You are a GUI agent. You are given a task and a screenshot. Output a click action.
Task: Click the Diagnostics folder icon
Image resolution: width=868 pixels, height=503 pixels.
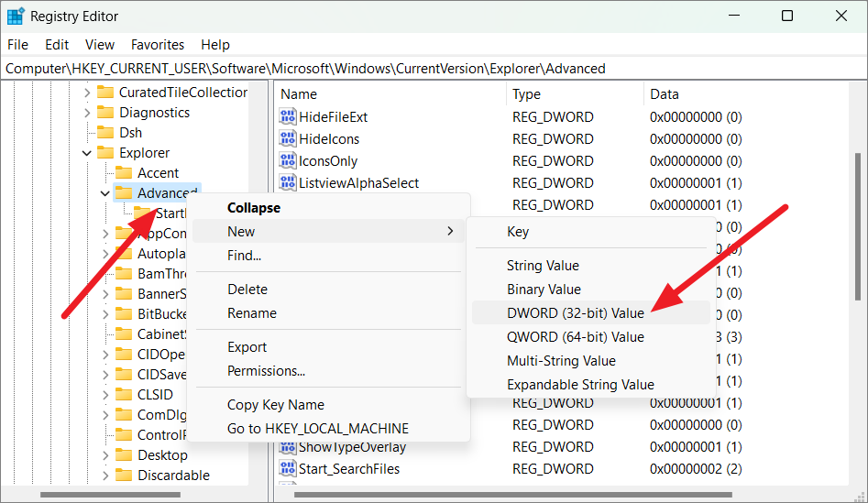(105, 113)
